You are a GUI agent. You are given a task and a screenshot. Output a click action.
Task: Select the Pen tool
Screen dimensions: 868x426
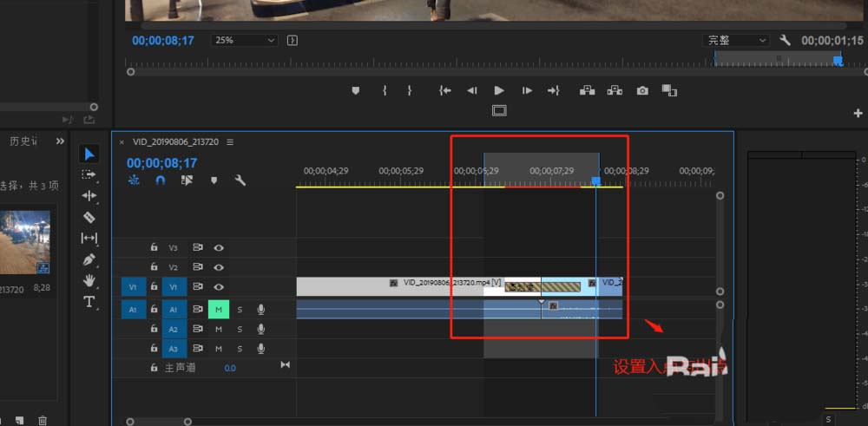(89, 259)
